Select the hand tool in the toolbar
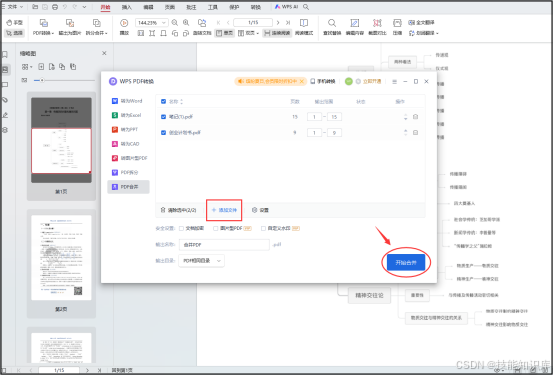The width and height of the screenshot is (554, 376). tap(14, 23)
